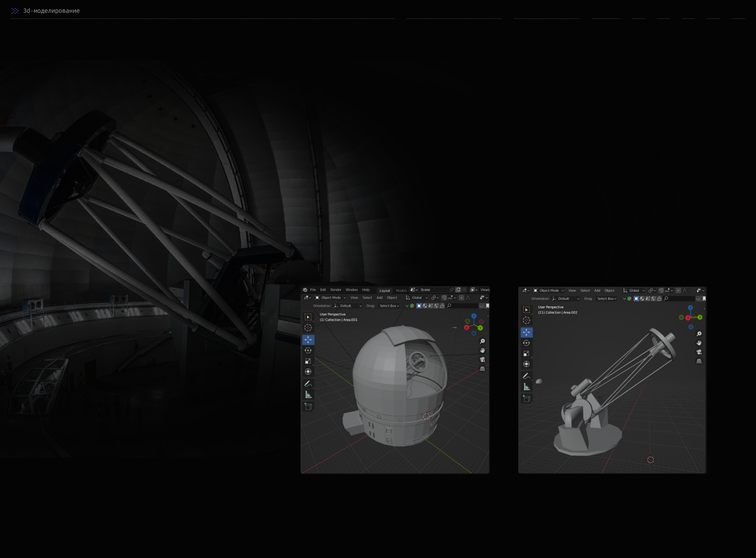Toggle snapping magnet in the dome viewport header
Viewport: 756px width, 558px height.
[444, 298]
